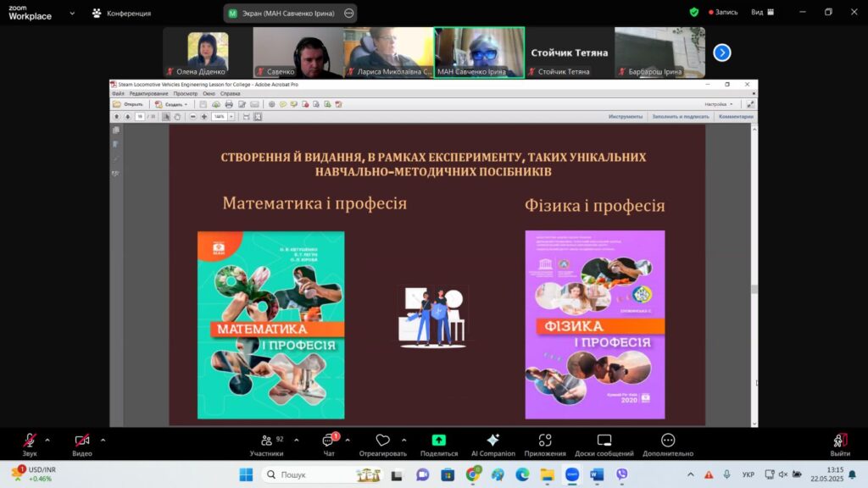
Task: Open Инструменты tools pane in Acrobat
Action: pyautogui.click(x=626, y=117)
